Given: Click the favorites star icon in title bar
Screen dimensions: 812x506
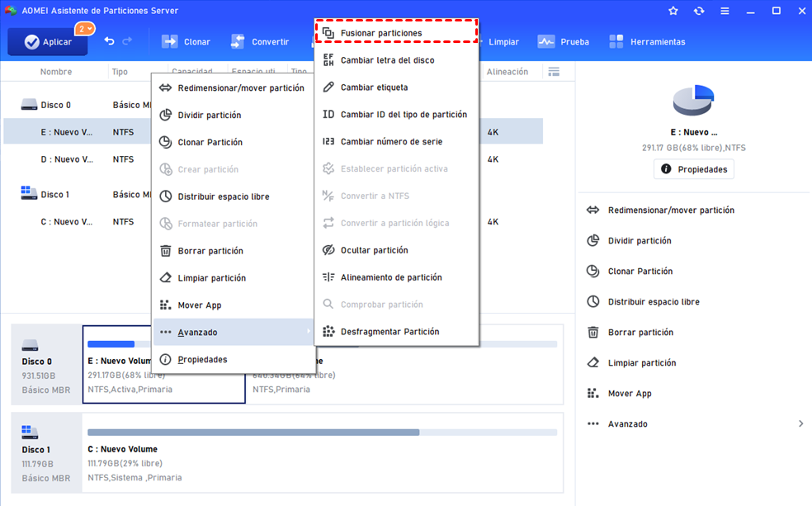Looking at the screenshot, I should click(673, 11).
